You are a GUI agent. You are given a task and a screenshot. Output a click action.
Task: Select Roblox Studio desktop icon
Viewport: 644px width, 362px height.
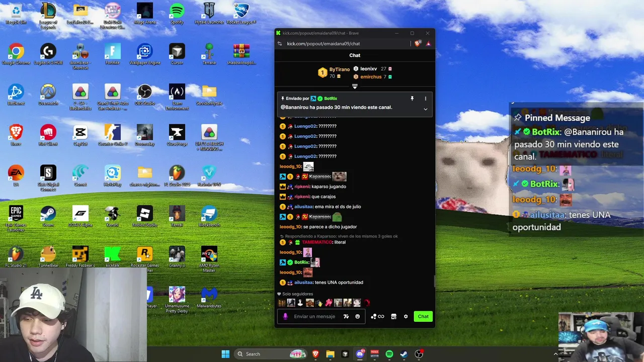pos(145,216)
